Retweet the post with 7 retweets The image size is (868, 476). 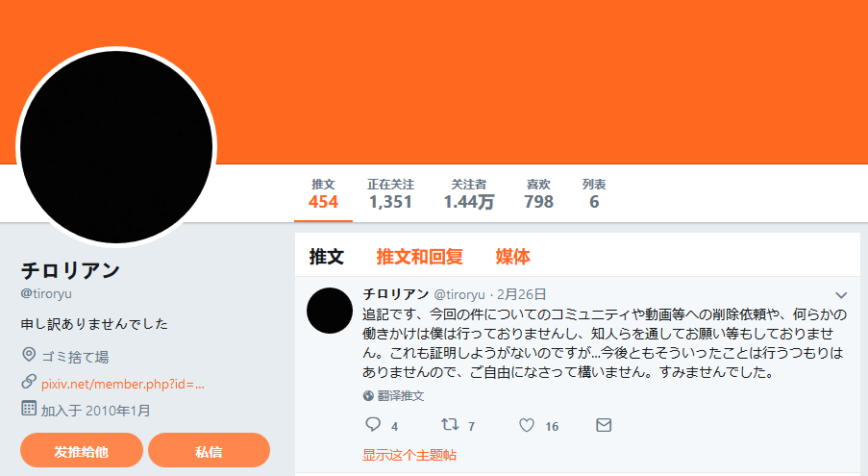pyautogui.click(x=450, y=424)
